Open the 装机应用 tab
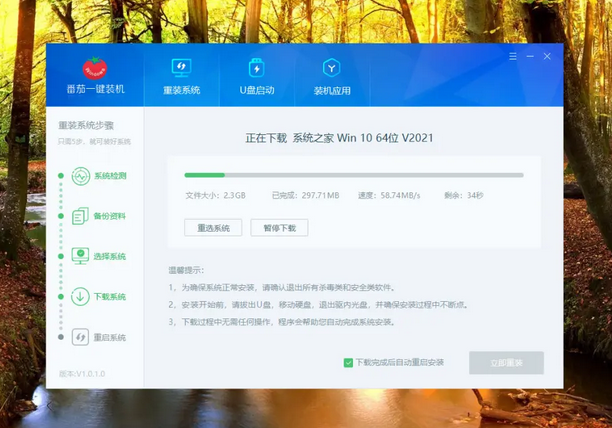612x428 pixels. [332, 77]
